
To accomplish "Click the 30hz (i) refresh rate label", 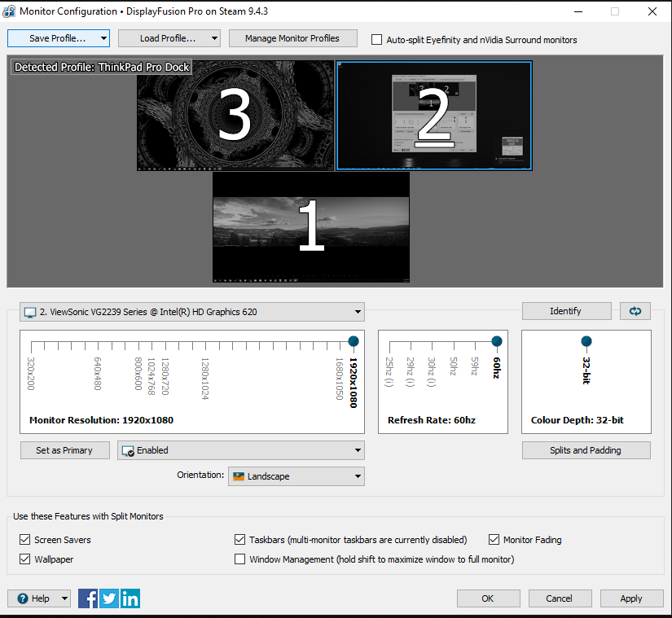I will [432, 372].
